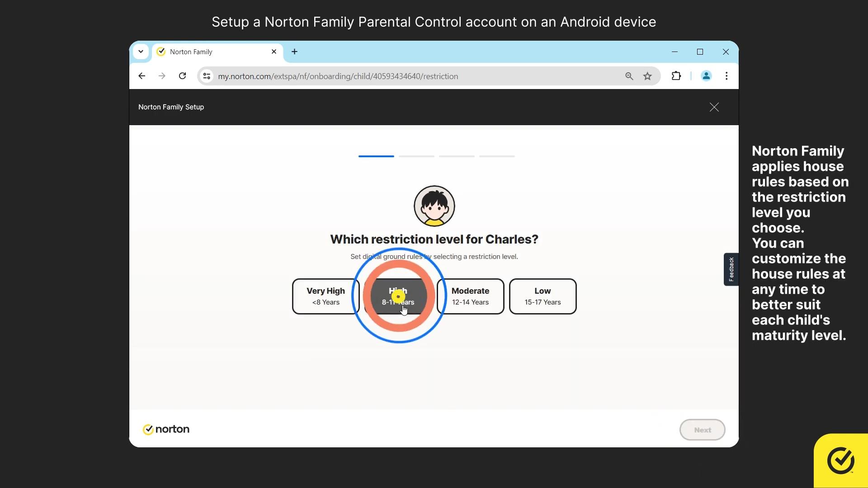Image resolution: width=868 pixels, height=488 pixels.
Task: Go forward to the next page
Action: tap(162, 76)
